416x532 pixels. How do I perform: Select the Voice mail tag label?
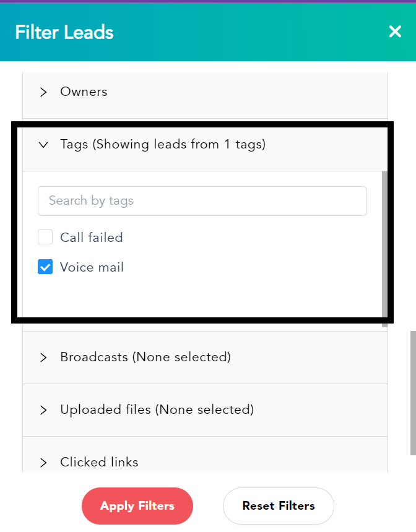(92, 267)
